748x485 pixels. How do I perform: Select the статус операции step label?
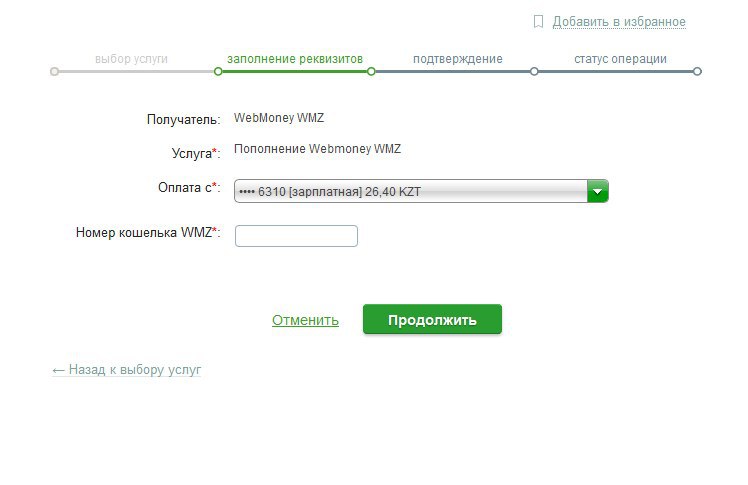coord(620,59)
